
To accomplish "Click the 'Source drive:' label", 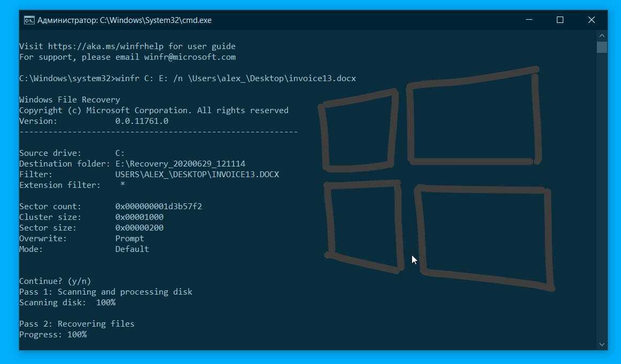I will pos(50,153).
